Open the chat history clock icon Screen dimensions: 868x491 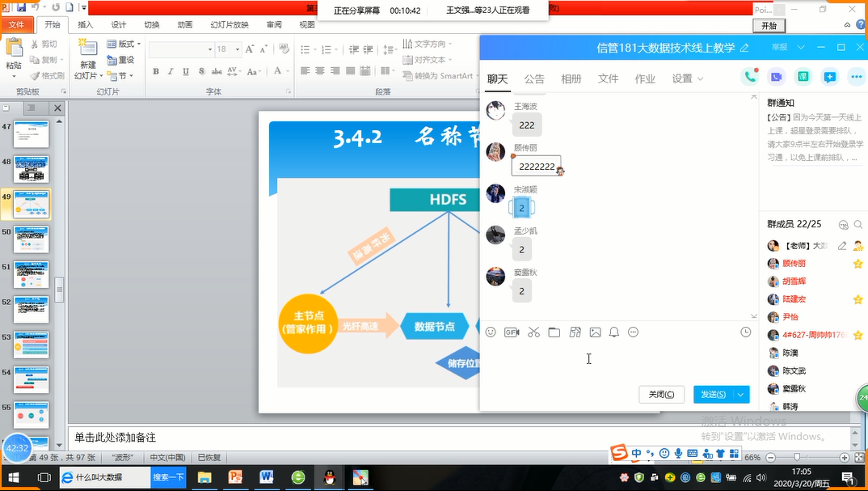745,332
